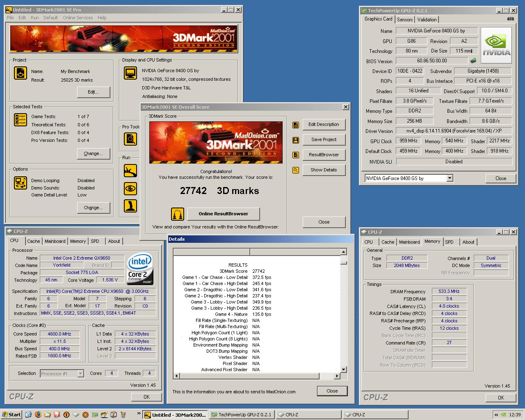525x420 pixels.
Task: Click the Start button
Action: (11, 415)
